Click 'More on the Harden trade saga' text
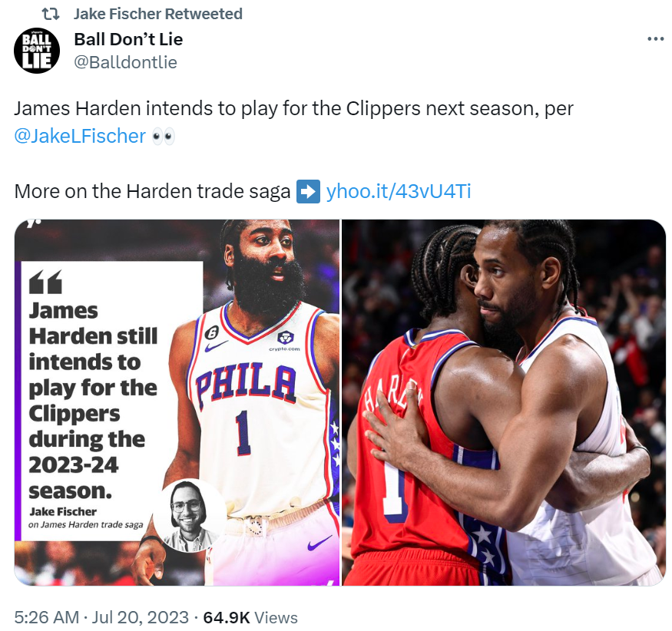The image size is (672, 631). [152, 191]
